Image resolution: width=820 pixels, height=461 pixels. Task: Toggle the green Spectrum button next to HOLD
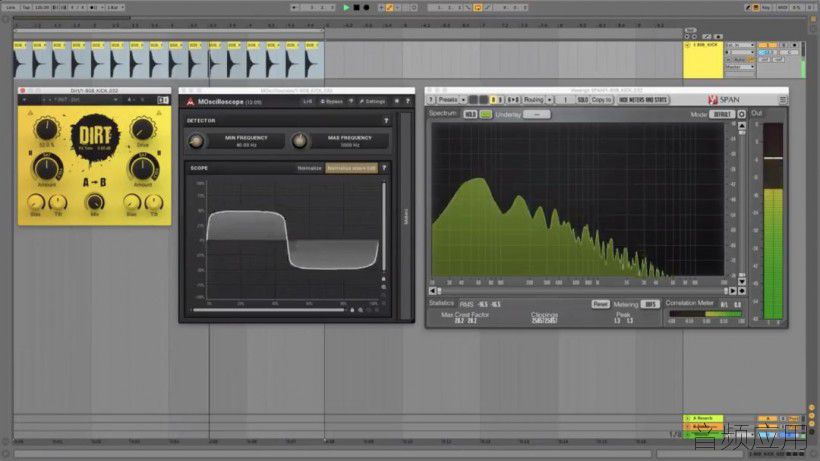[486, 114]
